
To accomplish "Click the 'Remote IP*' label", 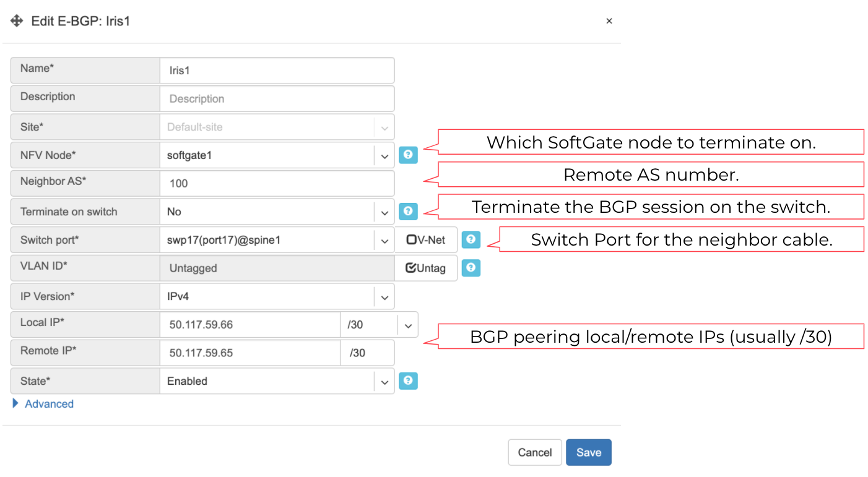I will (x=48, y=350).
